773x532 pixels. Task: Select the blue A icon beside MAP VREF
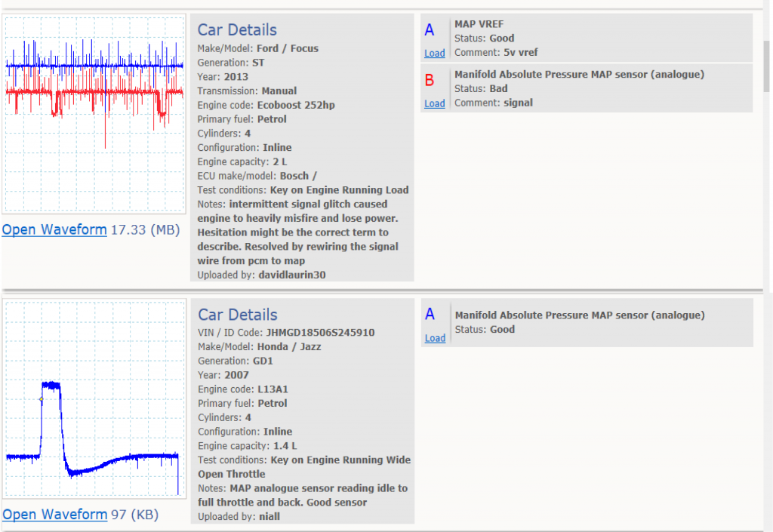point(430,30)
